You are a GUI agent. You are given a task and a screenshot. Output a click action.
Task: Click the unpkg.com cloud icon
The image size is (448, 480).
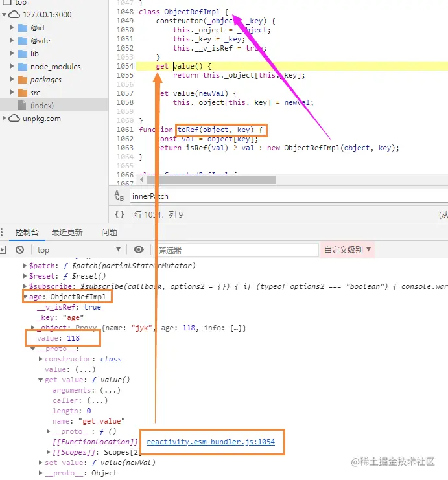pyautogui.click(x=14, y=118)
